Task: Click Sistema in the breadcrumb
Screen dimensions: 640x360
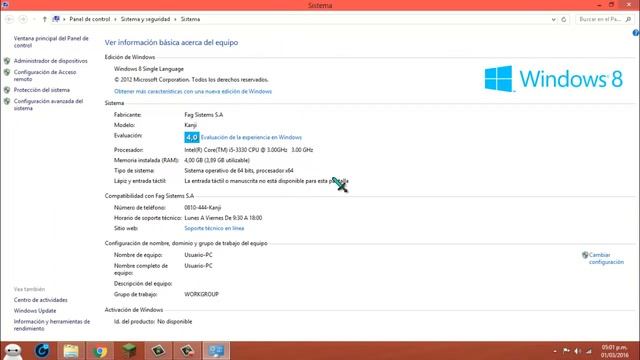Action: pos(190,19)
